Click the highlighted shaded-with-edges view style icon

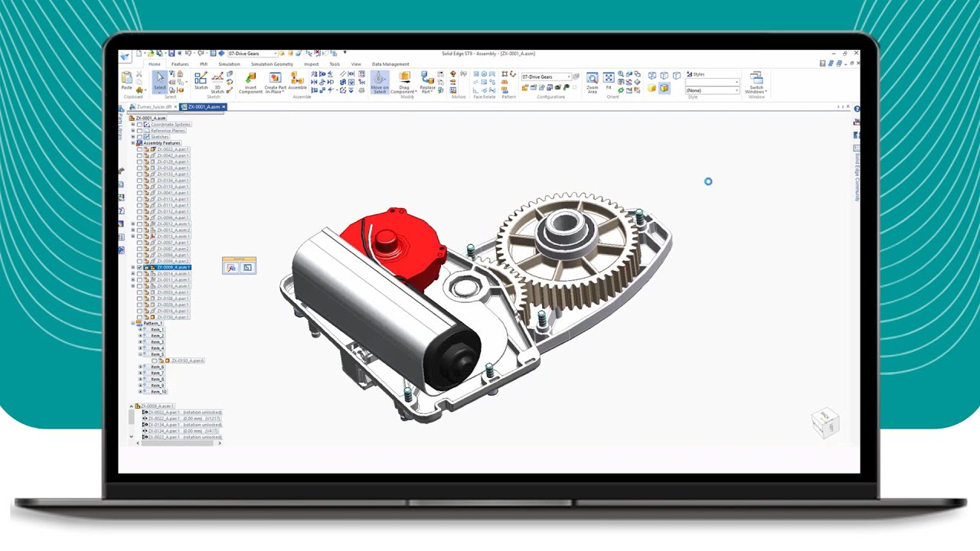coord(664,88)
